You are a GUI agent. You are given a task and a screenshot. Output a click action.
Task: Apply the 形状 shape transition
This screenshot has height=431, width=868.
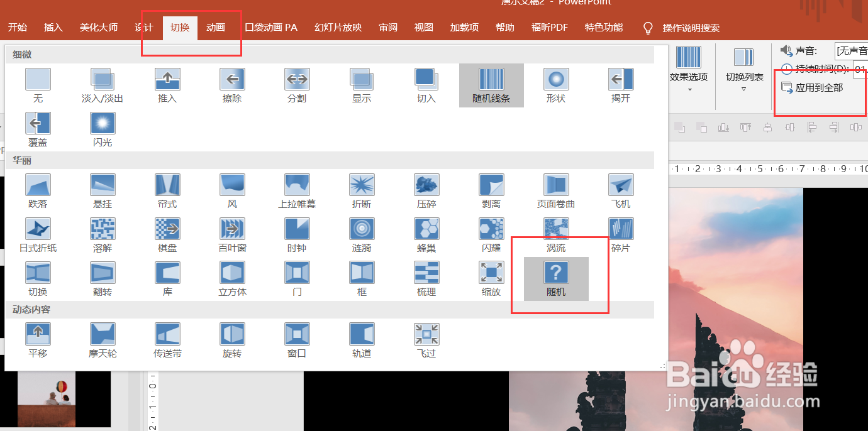(556, 85)
